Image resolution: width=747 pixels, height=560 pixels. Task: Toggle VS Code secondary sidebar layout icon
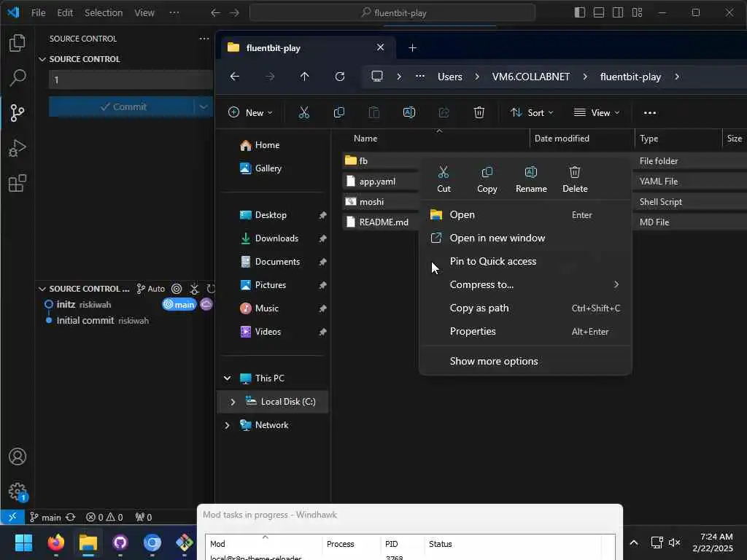coord(618,13)
